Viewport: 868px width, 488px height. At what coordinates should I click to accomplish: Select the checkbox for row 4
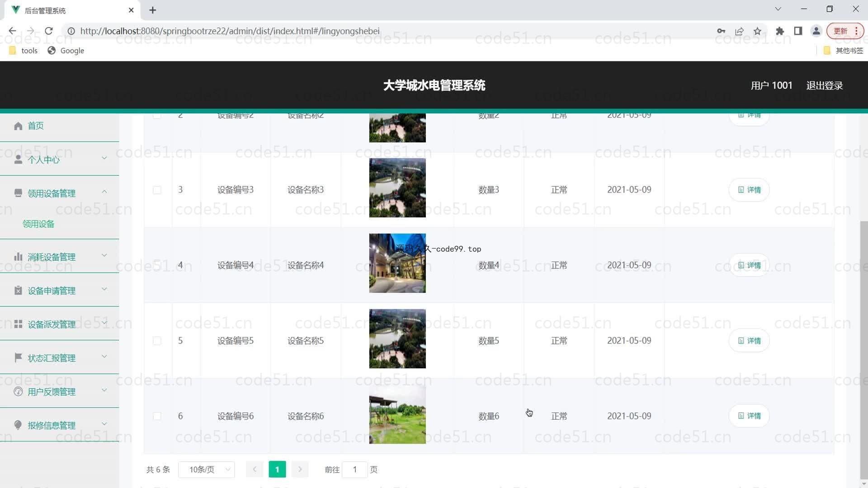click(157, 266)
